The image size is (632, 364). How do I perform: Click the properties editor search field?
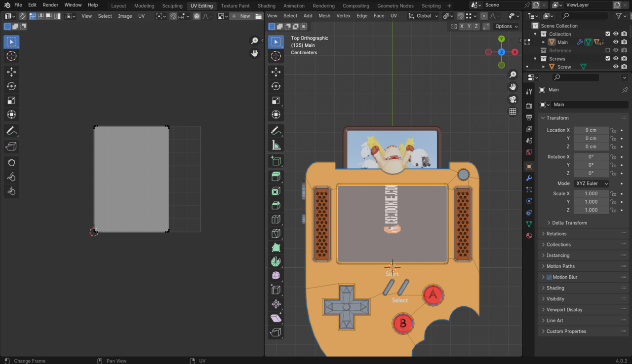pyautogui.click(x=575, y=77)
